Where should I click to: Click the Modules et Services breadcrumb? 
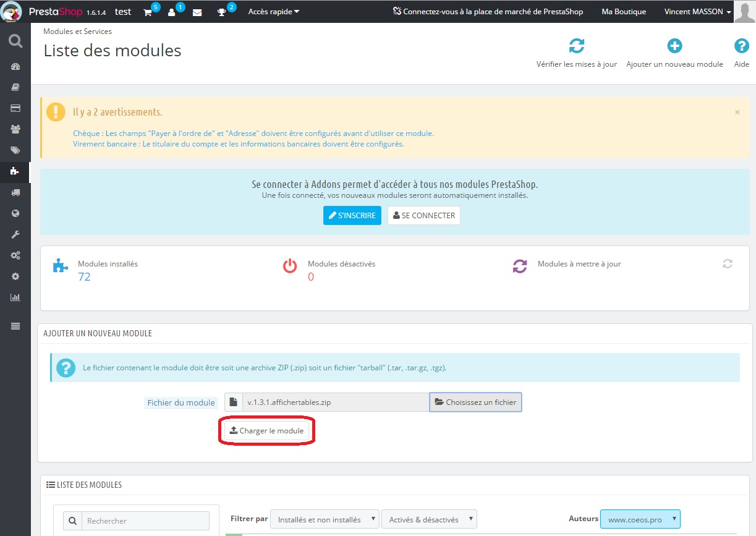point(77,32)
